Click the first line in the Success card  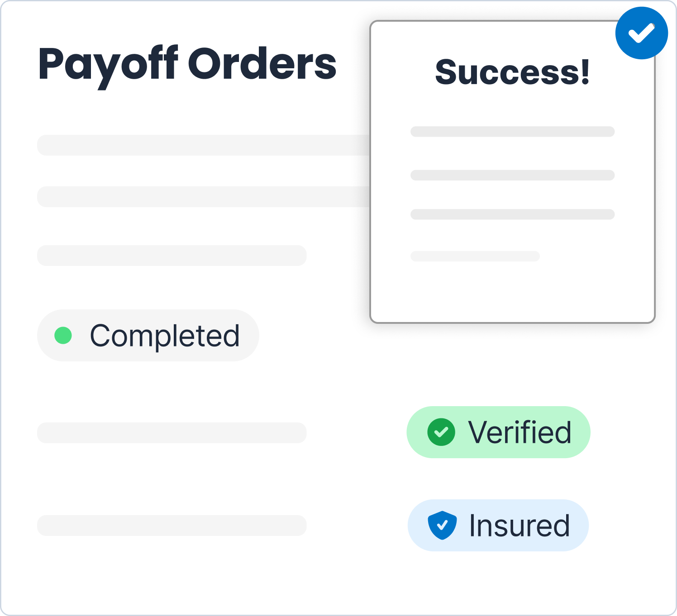point(512,132)
